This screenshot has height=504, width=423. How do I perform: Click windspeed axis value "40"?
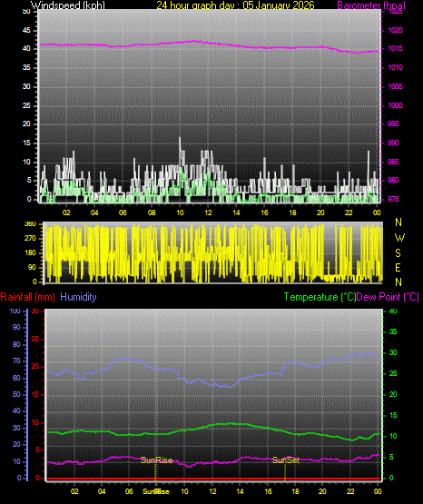26,48
